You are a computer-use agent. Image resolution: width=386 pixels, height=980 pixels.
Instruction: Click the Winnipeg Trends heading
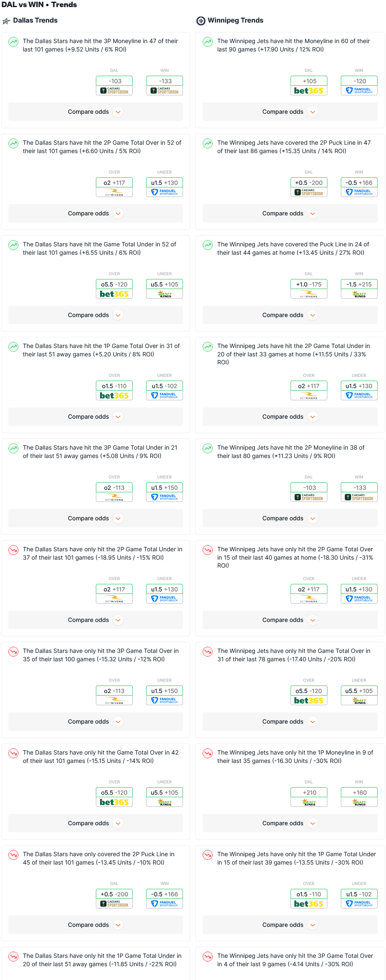pyautogui.click(x=236, y=20)
